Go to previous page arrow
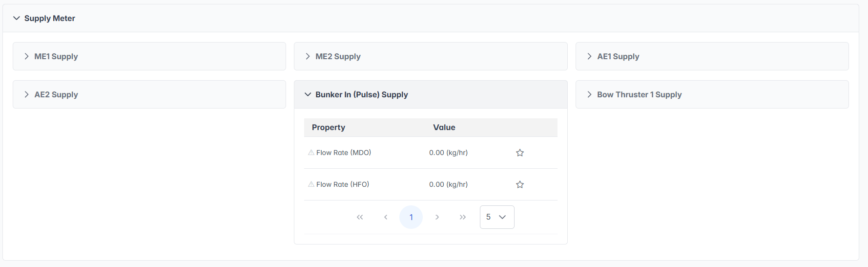868x267 pixels. (386, 217)
